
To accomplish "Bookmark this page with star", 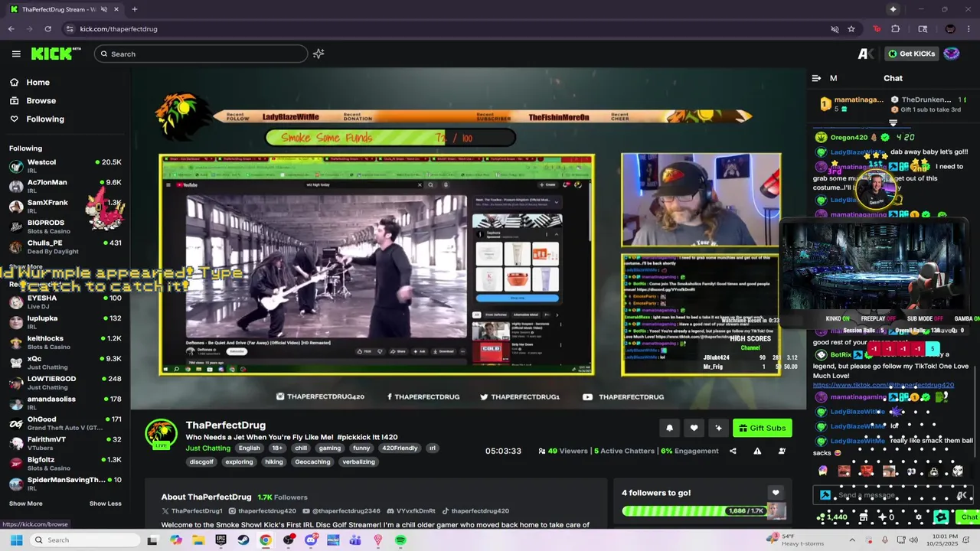I will pyautogui.click(x=851, y=29).
